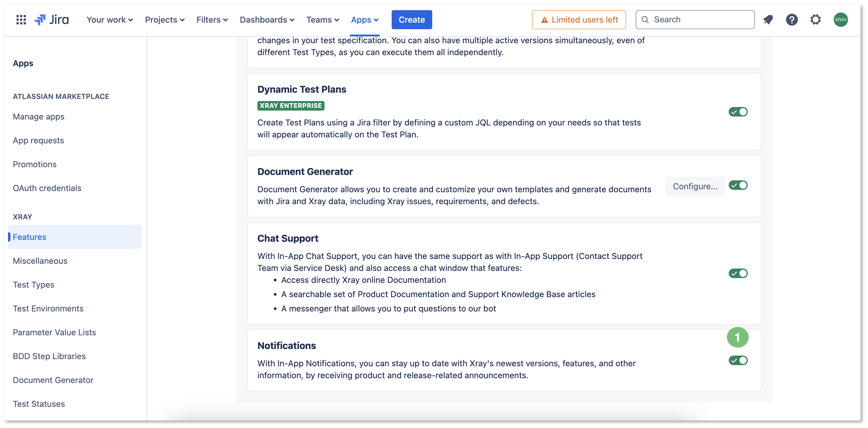Click Configure... for Document Generator
This screenshot has width=868, height=428.
click(x=695, y=186)
